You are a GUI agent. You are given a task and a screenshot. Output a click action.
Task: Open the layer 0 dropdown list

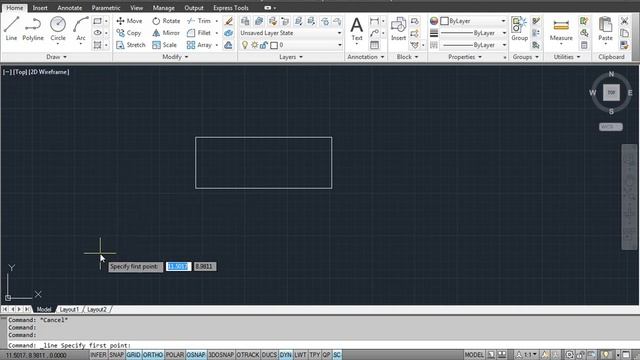point(291,45)
